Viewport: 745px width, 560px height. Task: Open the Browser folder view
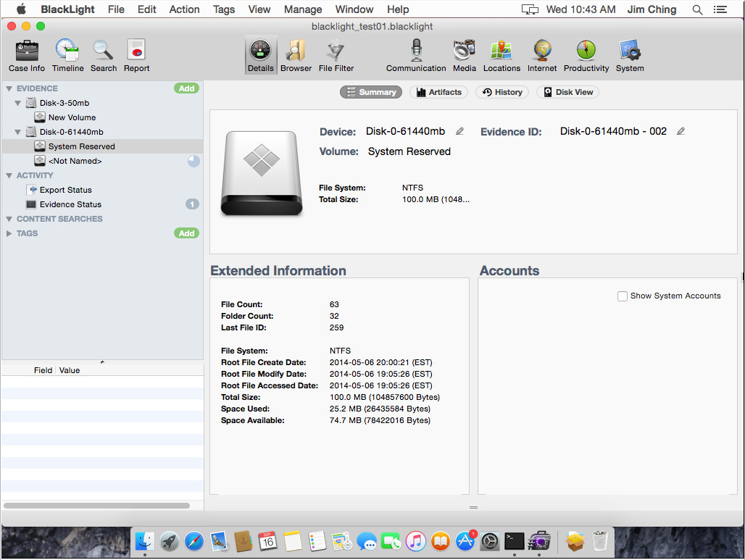pos(296,56)
